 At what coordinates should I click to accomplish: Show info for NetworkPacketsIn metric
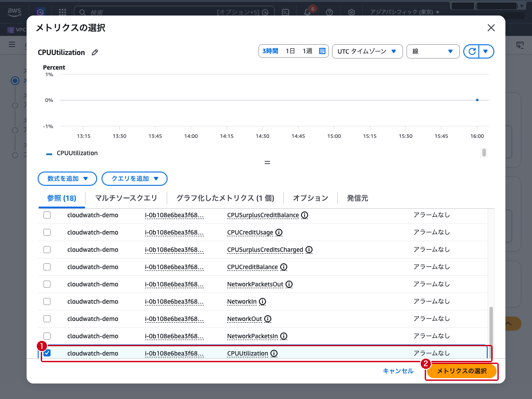click(284, 336)
